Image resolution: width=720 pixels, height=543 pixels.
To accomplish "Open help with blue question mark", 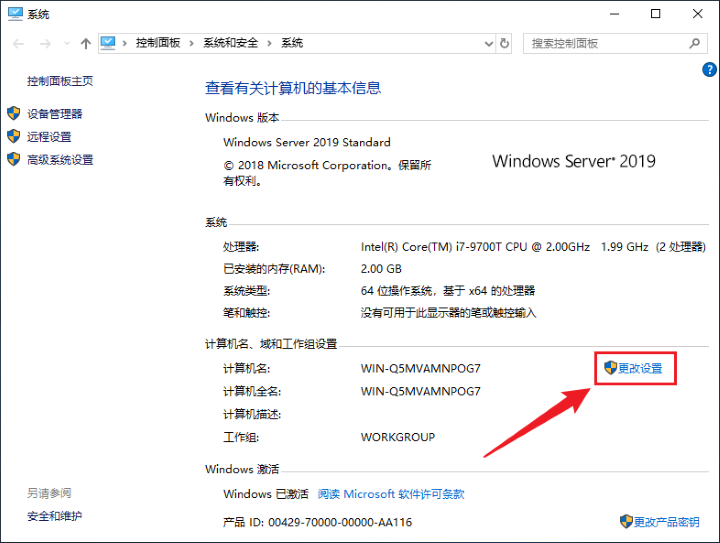I will pos(709,70).
